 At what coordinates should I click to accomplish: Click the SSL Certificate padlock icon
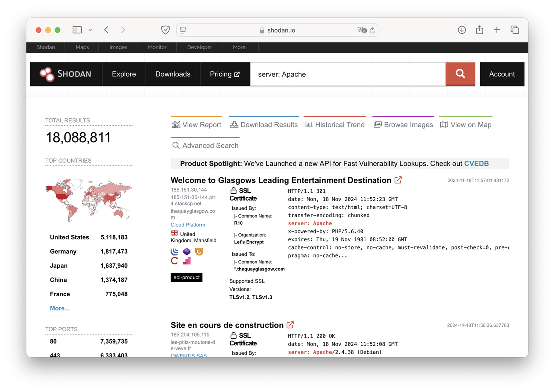click(x=233, y=190)
